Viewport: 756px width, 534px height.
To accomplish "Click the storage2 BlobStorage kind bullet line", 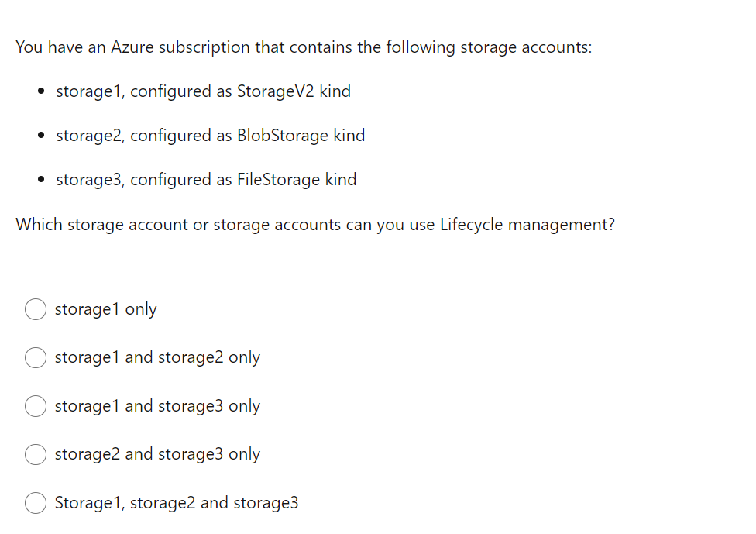I will point(210,136).
